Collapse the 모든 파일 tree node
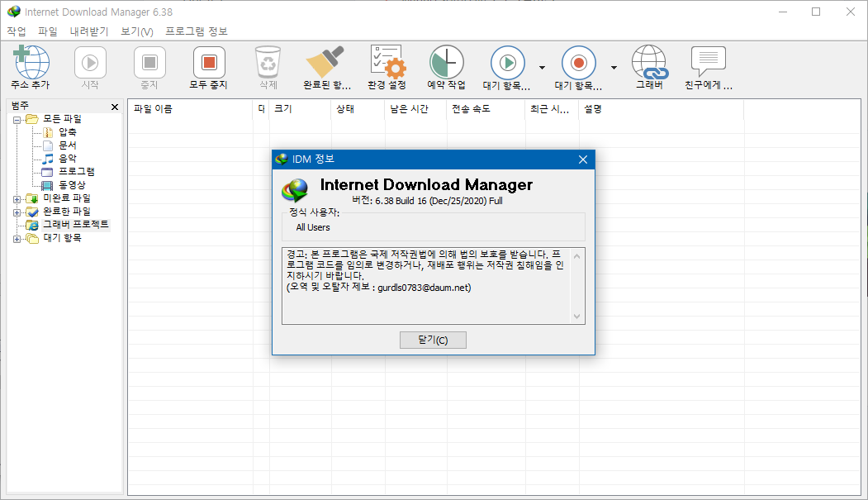The width and height of the screenshot is (868, 500). click(x=17, y=120)
